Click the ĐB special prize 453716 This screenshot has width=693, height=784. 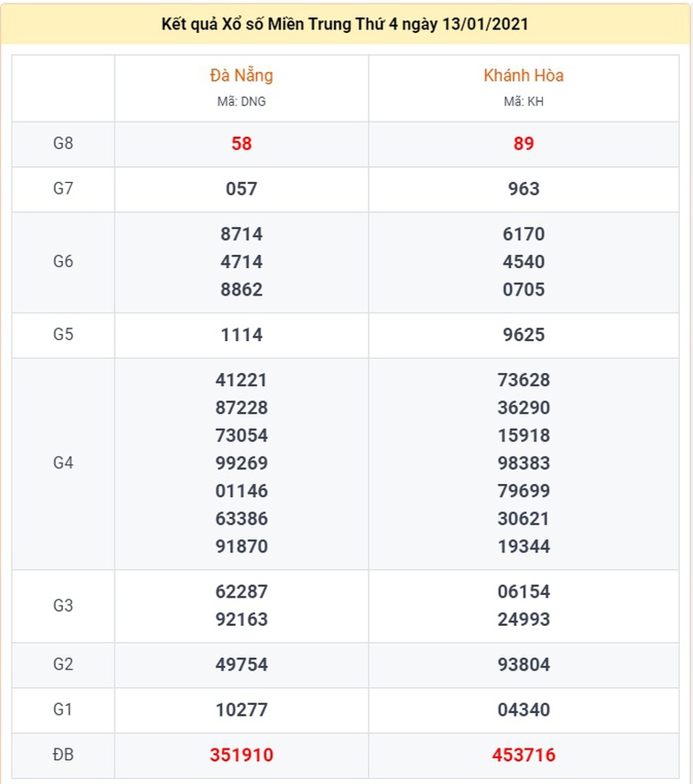click(x=523, y=755)
